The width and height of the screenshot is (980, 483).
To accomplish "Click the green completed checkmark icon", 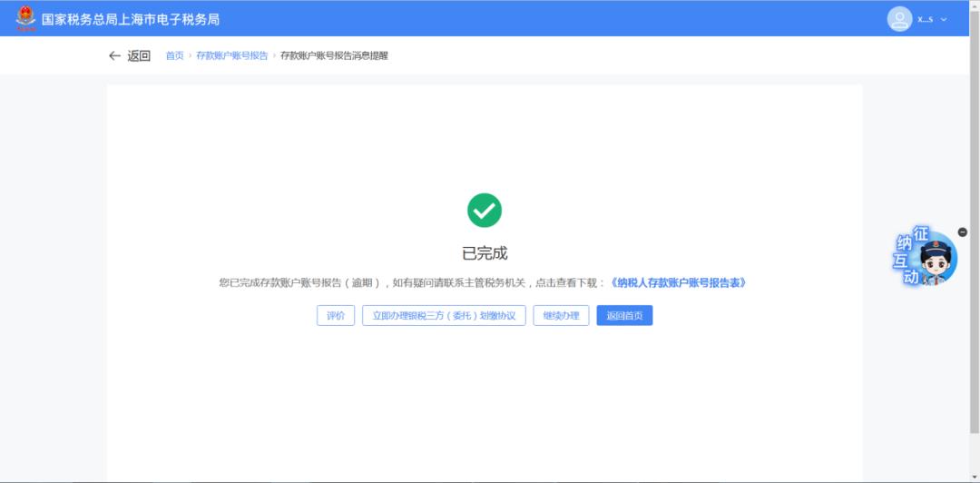I will coord(485,211).
